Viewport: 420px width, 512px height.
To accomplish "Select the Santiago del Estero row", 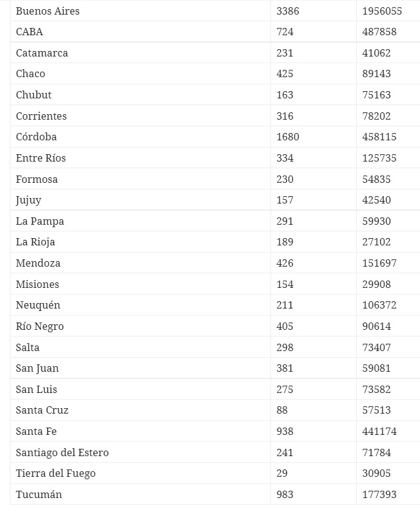I will click(215, 452).
